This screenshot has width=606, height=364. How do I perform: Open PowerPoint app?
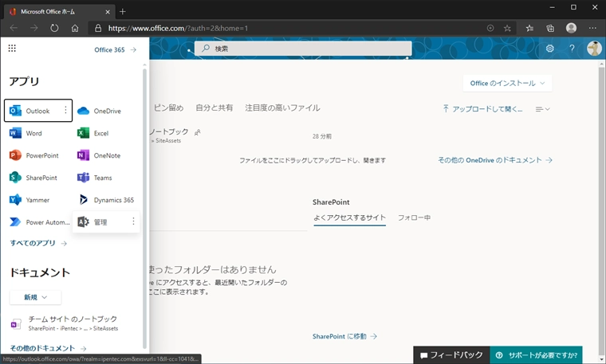point(34,155)
